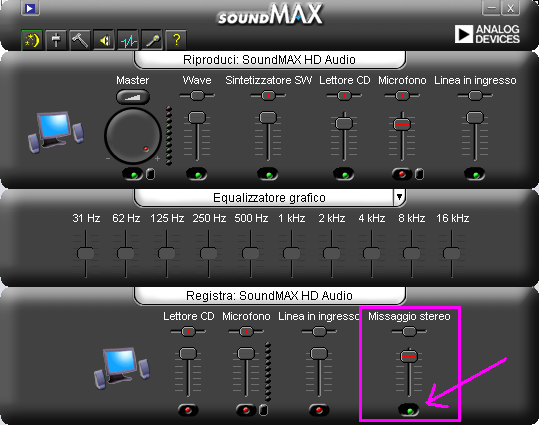Click the Master volume ramp button
The width and height of the screenshot is (539, 425).
133,97
